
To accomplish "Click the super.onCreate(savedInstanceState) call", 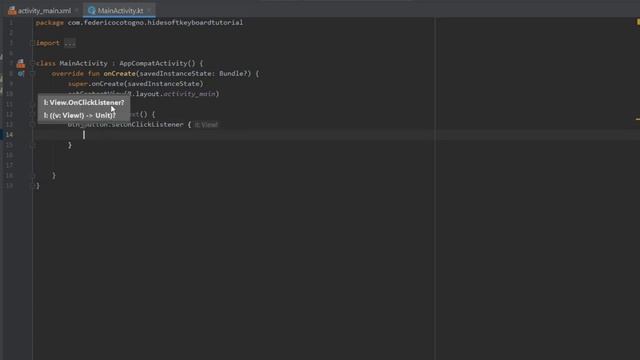I will pyautogui.click(x=136, y=84).
